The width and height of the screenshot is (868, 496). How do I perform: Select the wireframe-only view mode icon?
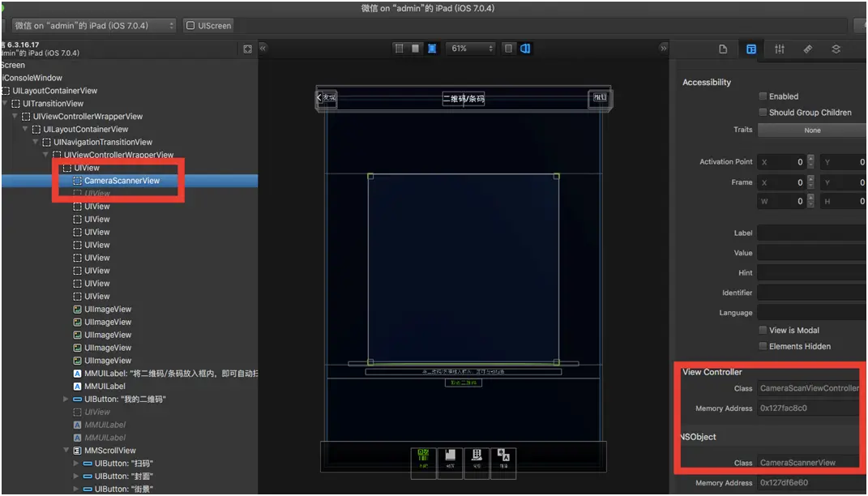(399, 49)
